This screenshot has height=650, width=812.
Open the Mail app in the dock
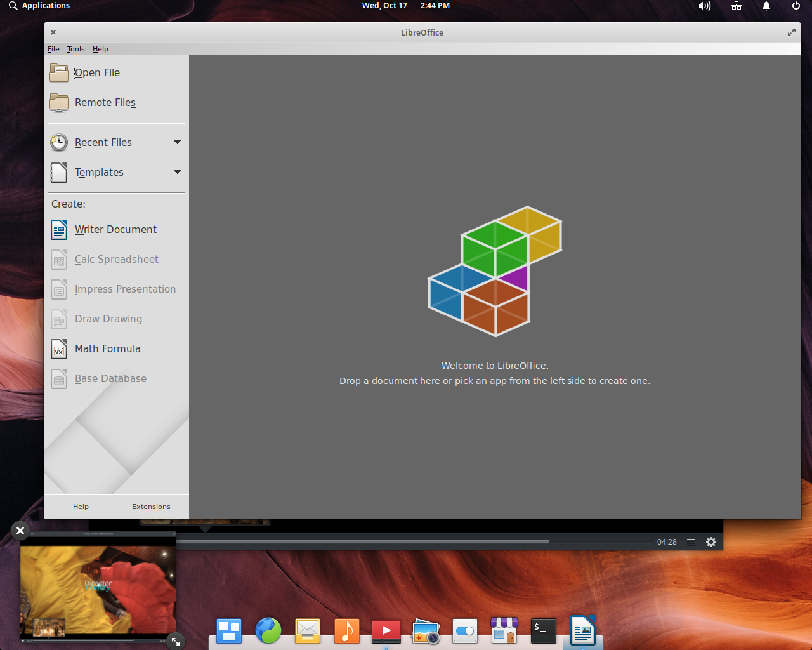(308, 631)
